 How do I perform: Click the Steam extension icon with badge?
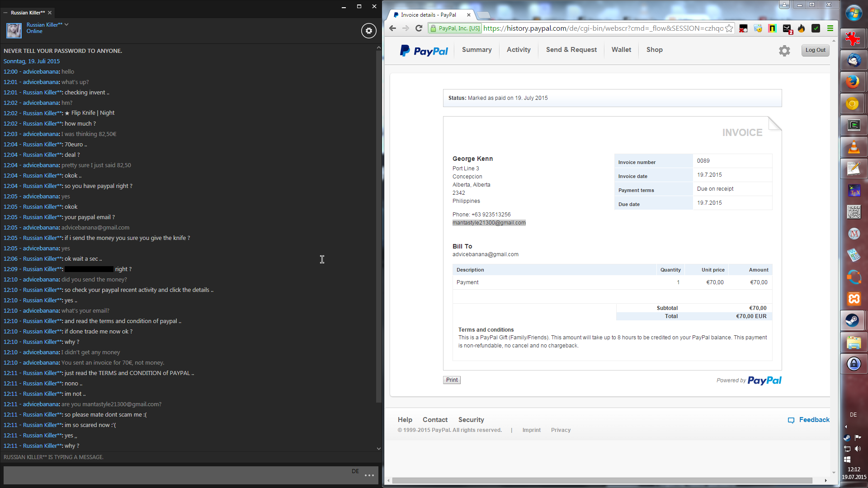tap(787, 28)
